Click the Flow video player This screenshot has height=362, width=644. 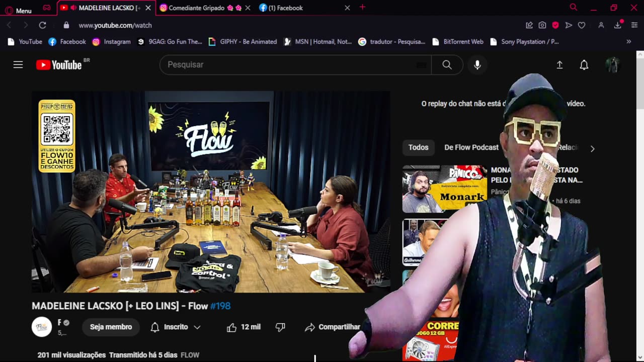(x=211, y=192)
